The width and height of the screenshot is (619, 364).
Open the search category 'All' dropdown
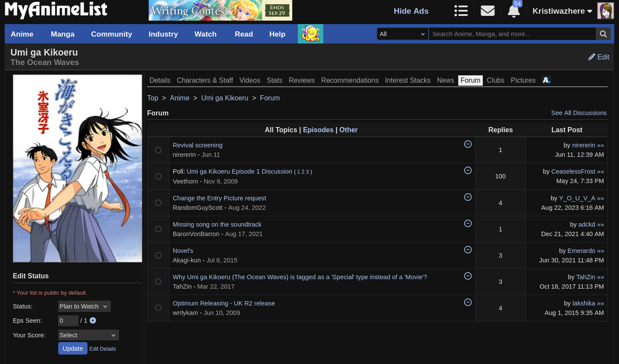click(x=402, y=34)
